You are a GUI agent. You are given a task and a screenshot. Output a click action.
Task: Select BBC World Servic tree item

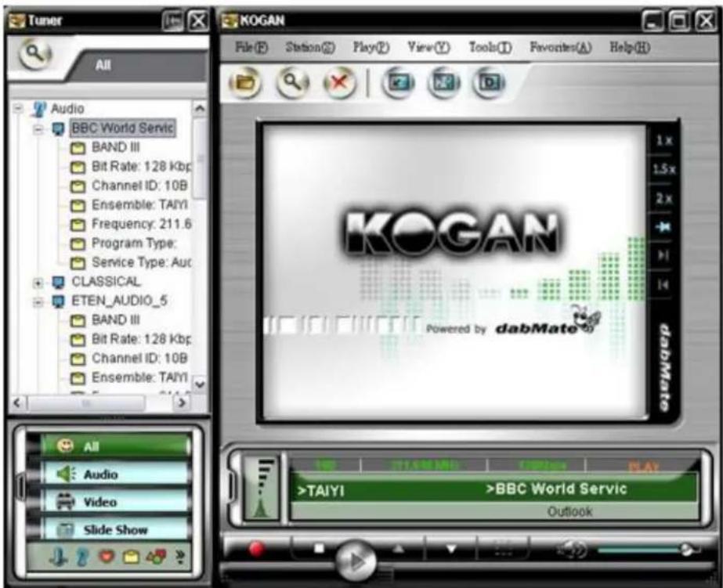(x=123, y=128)
